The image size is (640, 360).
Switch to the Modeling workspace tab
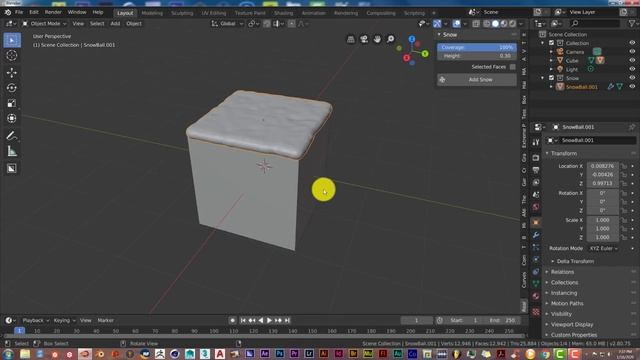pos(152,13)
